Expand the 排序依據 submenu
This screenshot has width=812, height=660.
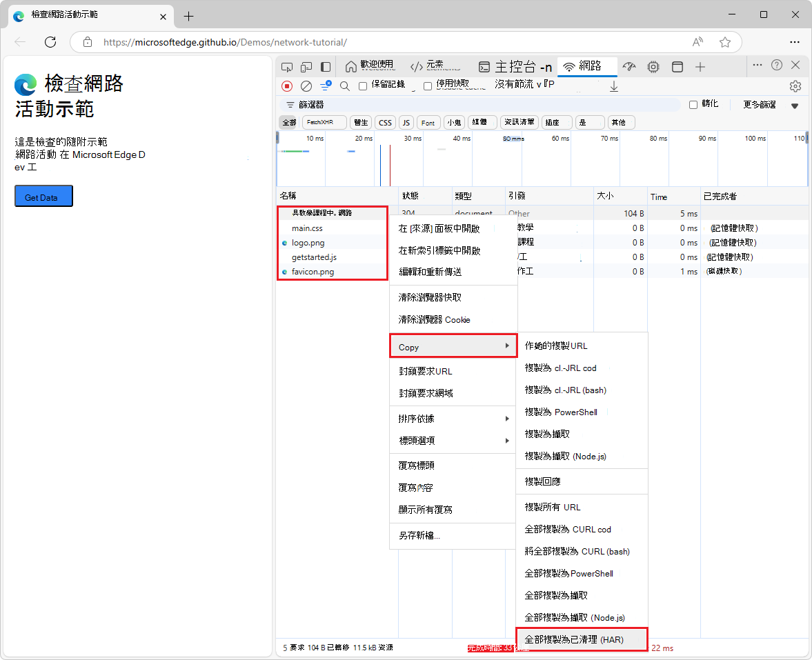tap(442, 418)
